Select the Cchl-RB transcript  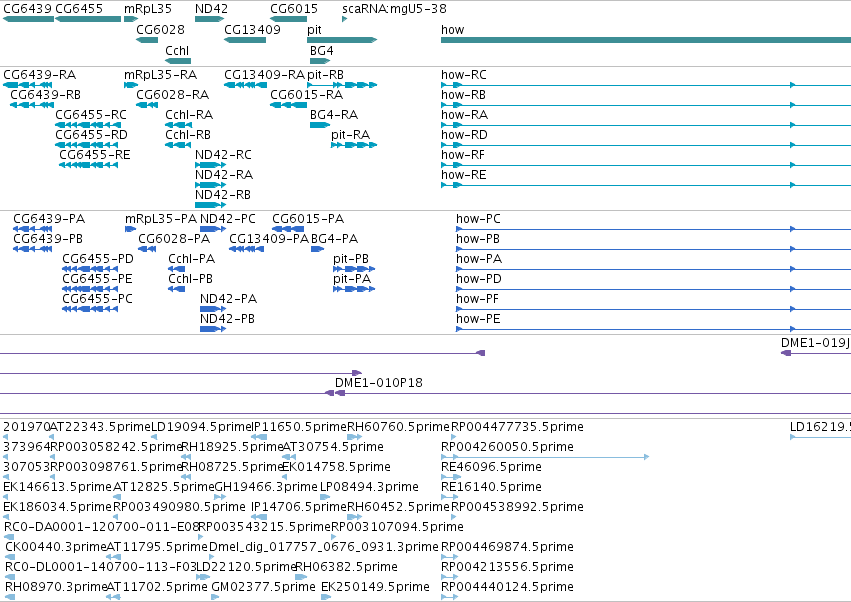178,145
